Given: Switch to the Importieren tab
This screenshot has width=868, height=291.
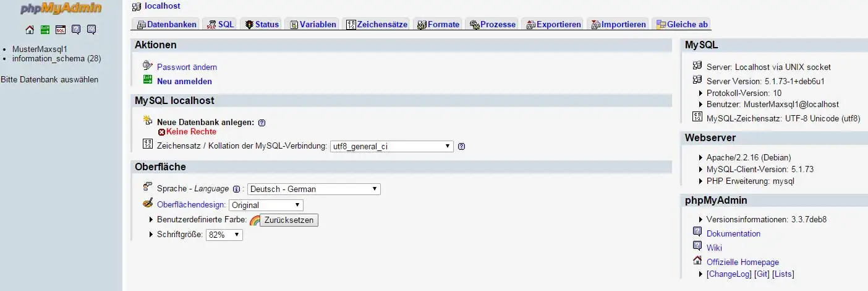Looking at the screenshot, I should [618, 24].
